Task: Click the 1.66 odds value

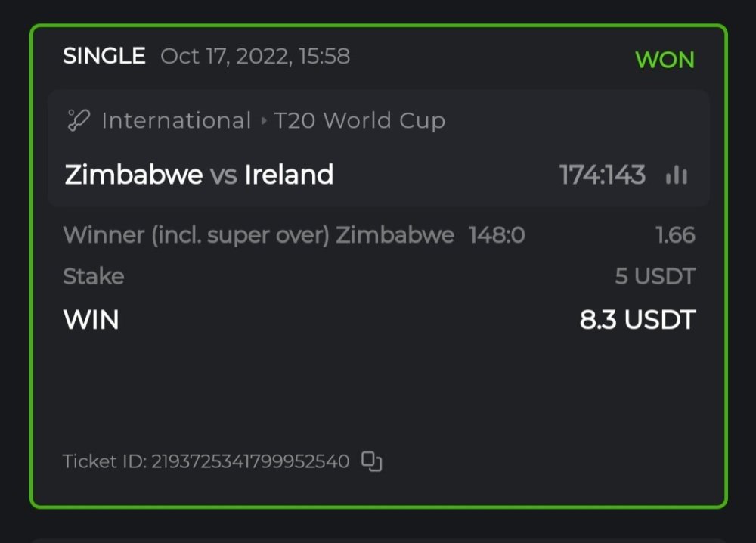Action: click(675, 235)
